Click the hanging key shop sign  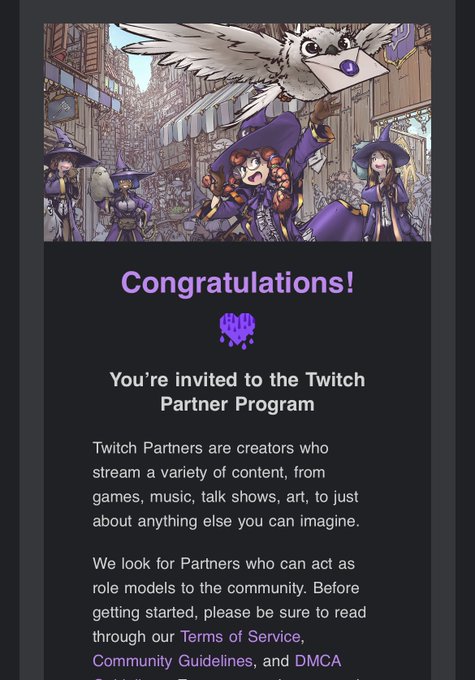coord(62,108)
